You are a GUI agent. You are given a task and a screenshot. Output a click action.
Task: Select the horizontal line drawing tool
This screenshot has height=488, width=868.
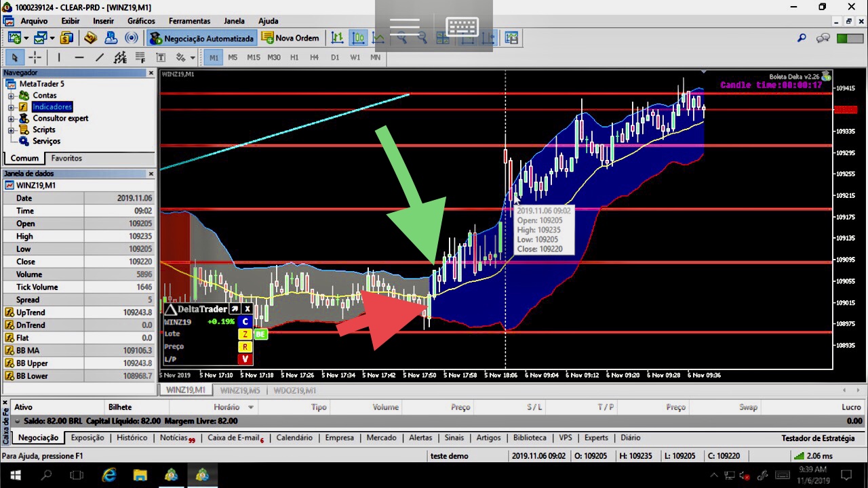point(79,58)
